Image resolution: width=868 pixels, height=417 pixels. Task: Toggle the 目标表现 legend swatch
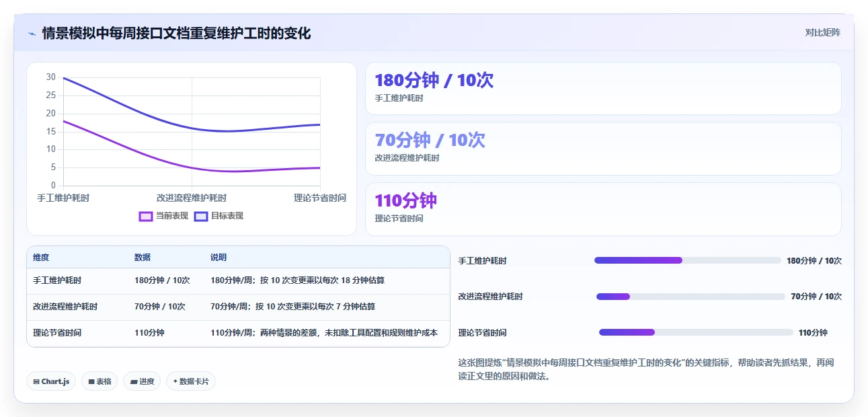(201, 217)
